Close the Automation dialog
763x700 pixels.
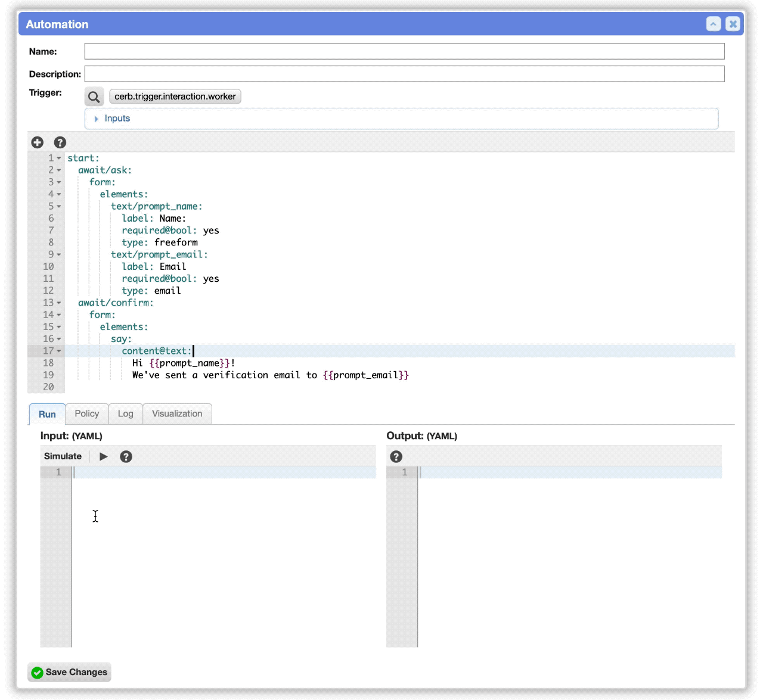pos(733,24)
